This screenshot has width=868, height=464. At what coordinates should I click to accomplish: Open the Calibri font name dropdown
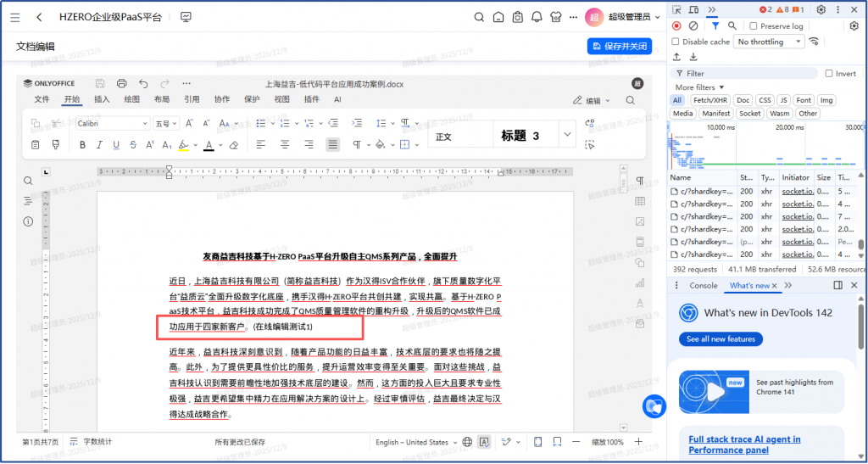(144, 124)
